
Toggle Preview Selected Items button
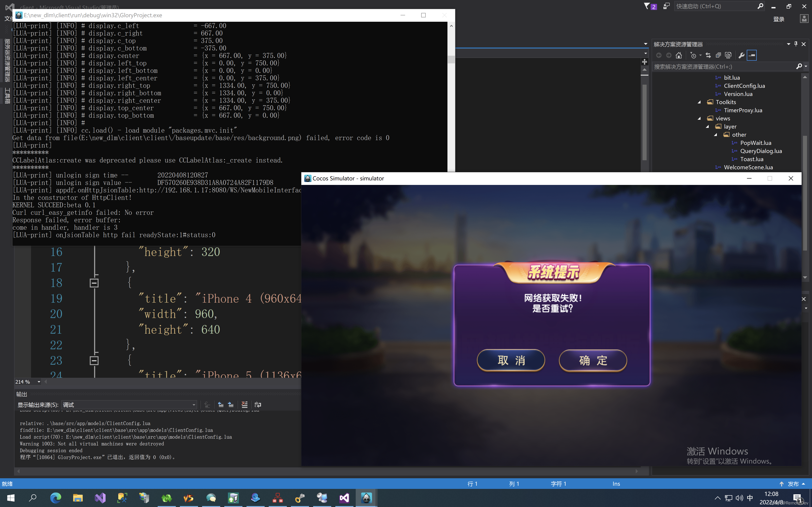(x=752, y=55)
